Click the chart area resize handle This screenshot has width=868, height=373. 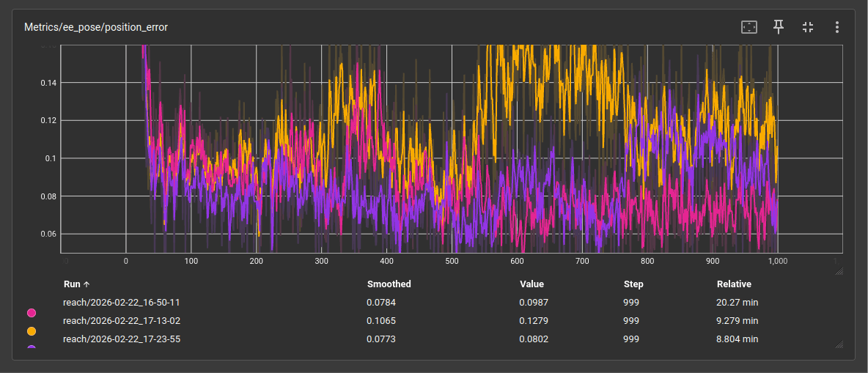click(839, 271)
